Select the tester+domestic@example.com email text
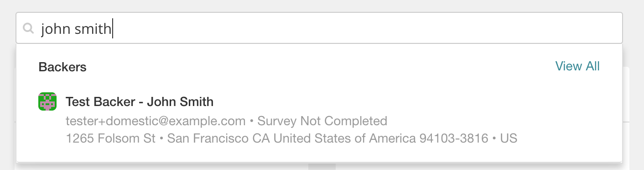The width and height of the screenshot is (644, 170). [x=156, y=121]
